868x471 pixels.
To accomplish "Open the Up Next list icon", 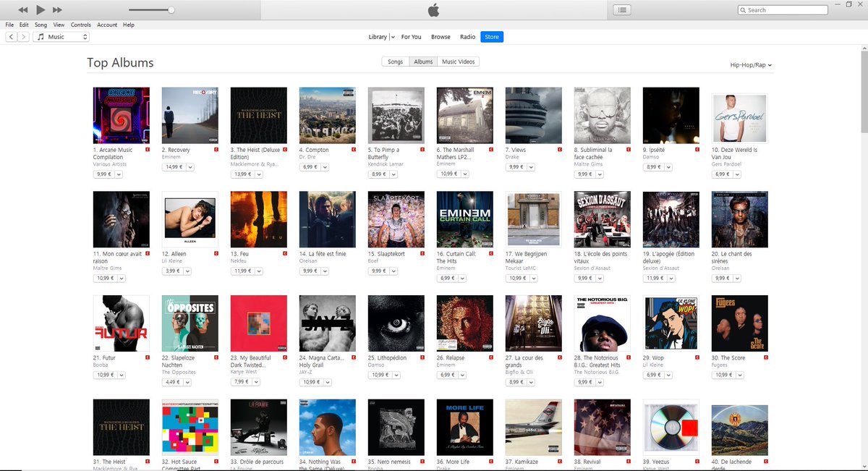I will coord(622,9).
